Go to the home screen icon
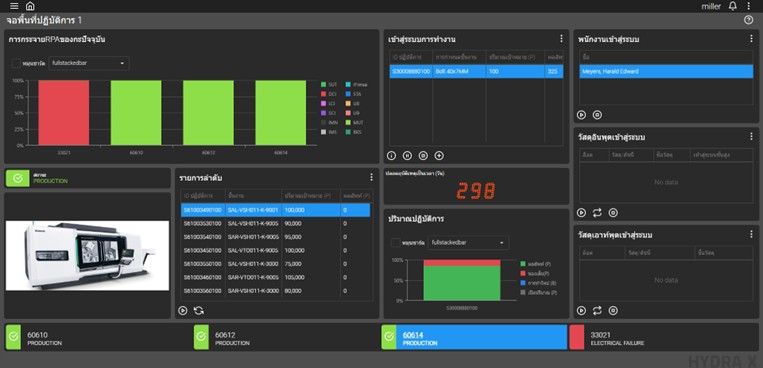763x368 pixels. point(30,6)
